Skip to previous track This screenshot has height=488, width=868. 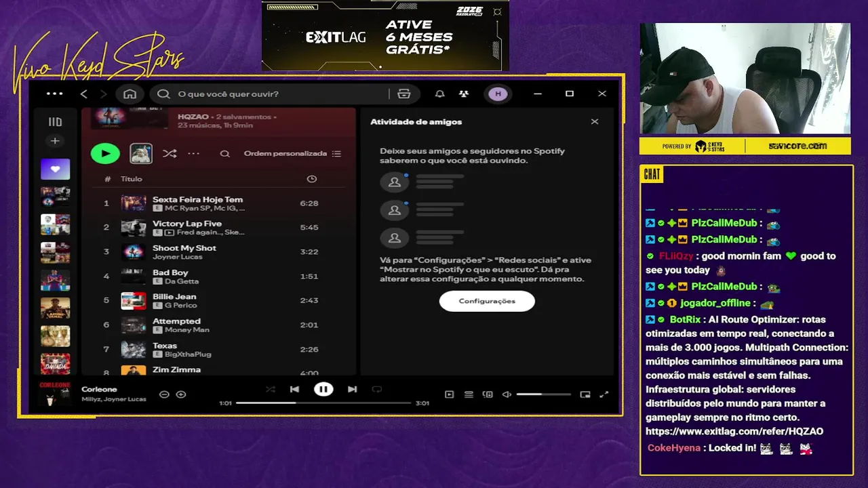(x=294, y=389)
